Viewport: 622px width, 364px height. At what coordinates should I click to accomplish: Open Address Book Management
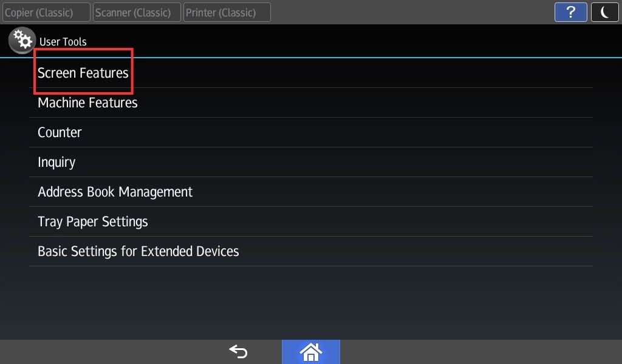point(311,192)
